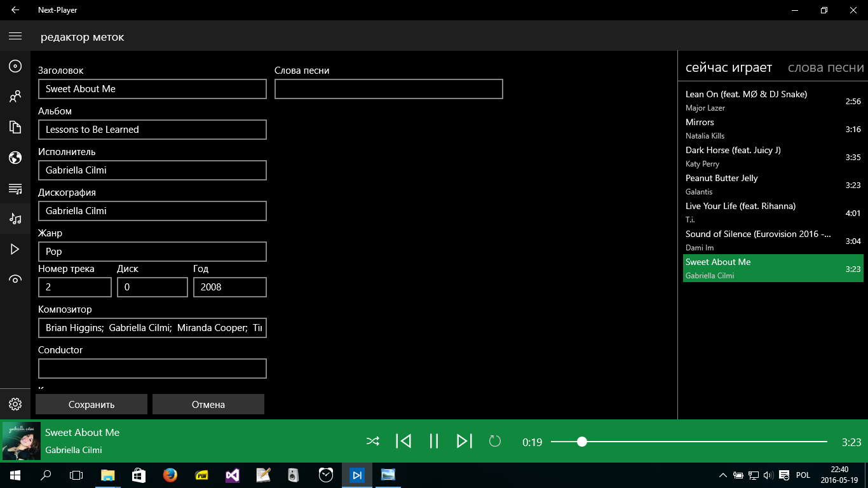The image size is (868, 488).
Task: Open the PDF app on taskbar
Action: pyautogui.click(x=201, y=475)
